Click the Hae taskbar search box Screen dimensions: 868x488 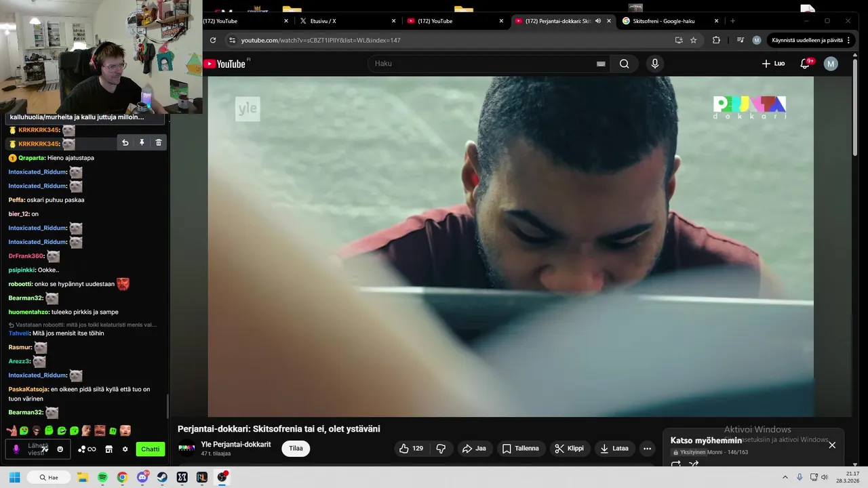tap(49, 477)
